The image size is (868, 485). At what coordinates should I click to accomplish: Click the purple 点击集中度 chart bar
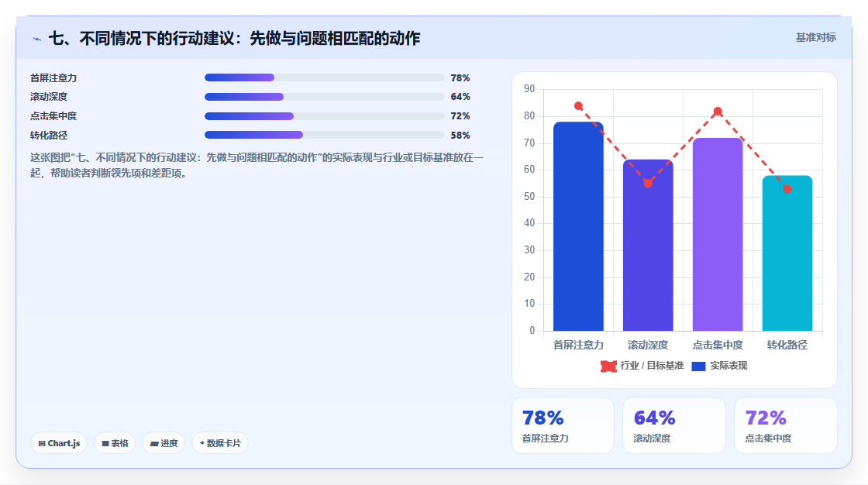coord(718,235)
